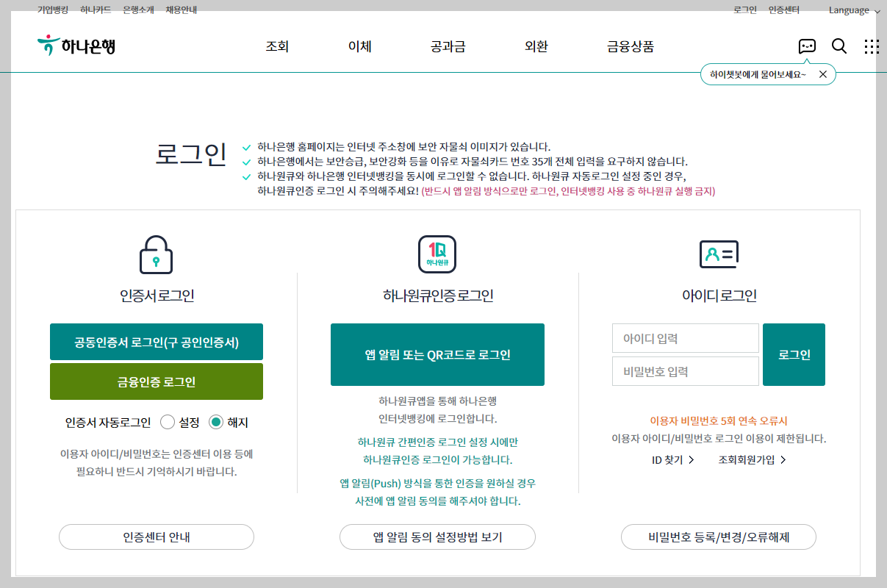The width and height of the screenshot is (887, 588).
Task: Open the search magnifier icon
Action: (x=839, y=46)
